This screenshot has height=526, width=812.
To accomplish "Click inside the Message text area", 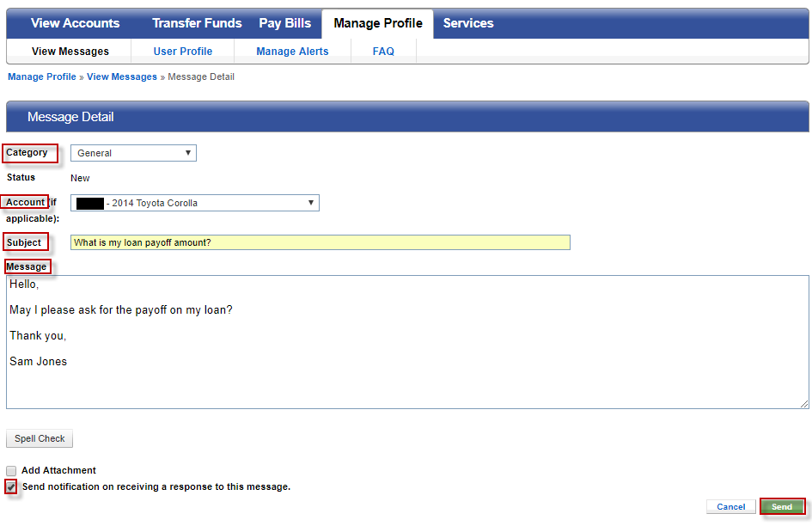I will tap(407, 342).
